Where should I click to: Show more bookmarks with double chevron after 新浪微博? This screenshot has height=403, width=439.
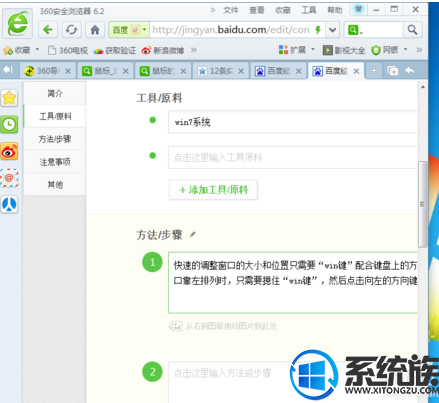(x=194, y=50)
